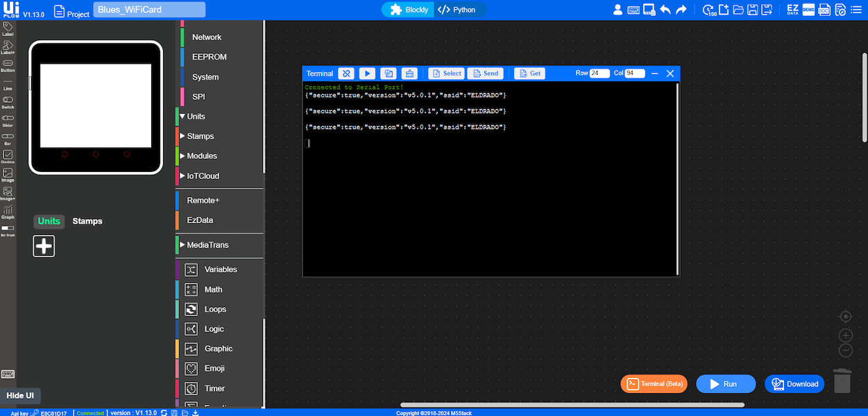Click the trash can in workspace
The image size is (868, 416).
click(842, 381)
